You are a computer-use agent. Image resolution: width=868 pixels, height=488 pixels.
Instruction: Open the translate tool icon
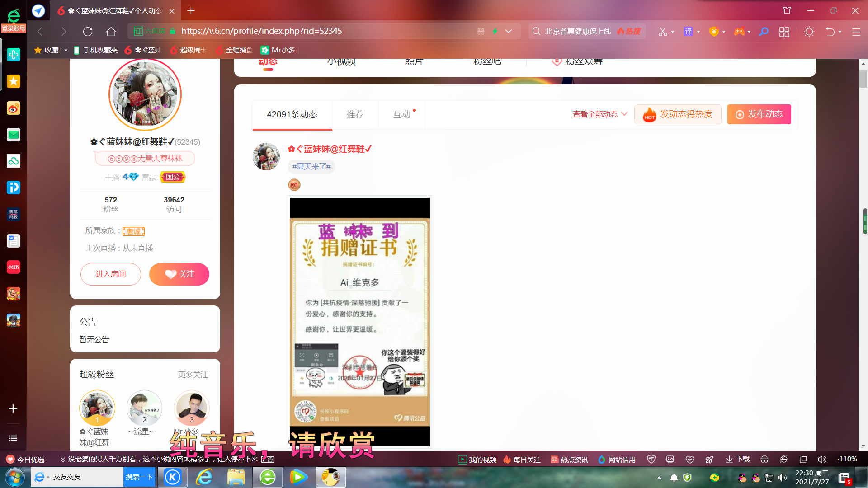click(x=688, y=31)
